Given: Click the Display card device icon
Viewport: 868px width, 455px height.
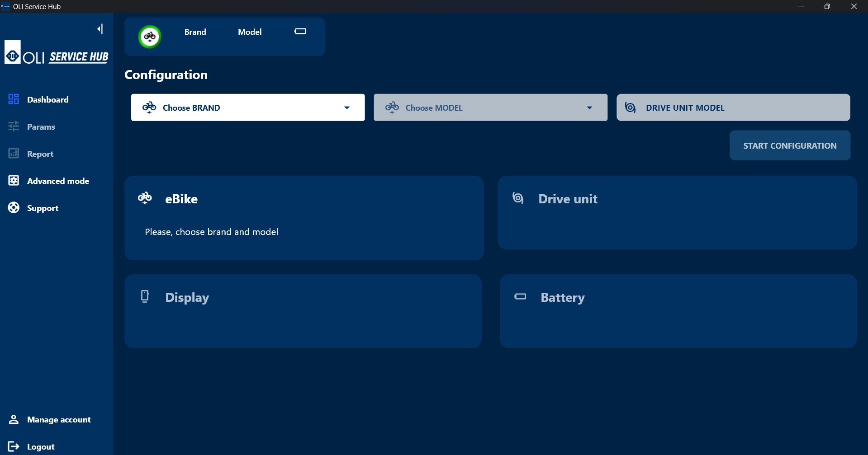Looking at the screenshot, I should (x=145, y=296).
